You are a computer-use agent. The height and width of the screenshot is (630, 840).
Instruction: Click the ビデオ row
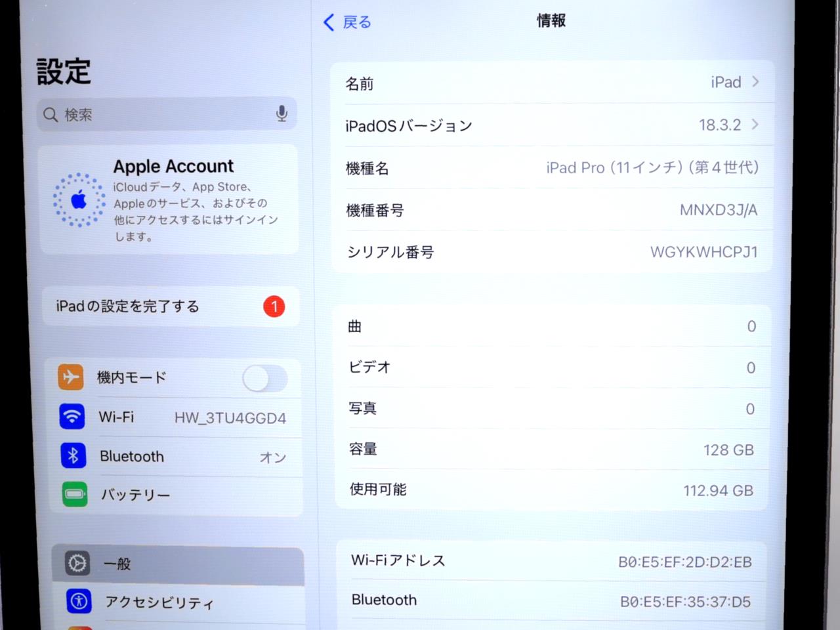(x=553, y=367)
